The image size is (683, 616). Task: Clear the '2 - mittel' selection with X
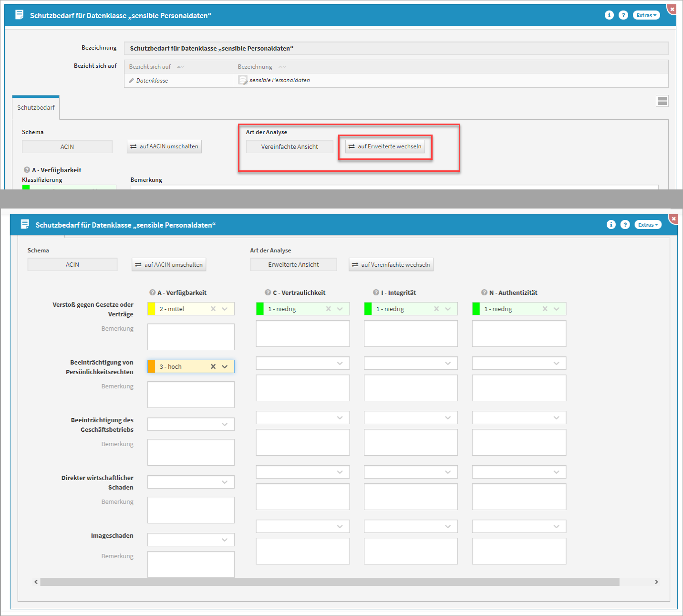click(213, 309)
